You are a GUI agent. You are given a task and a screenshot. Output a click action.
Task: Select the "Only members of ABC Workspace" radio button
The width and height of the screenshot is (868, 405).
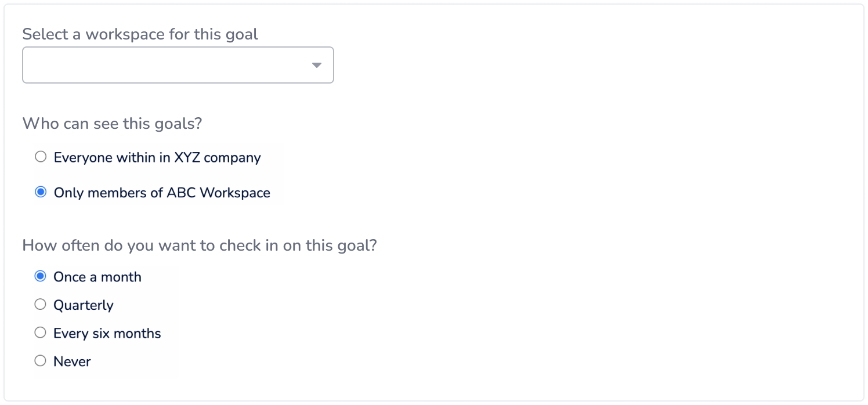[41, 192]
